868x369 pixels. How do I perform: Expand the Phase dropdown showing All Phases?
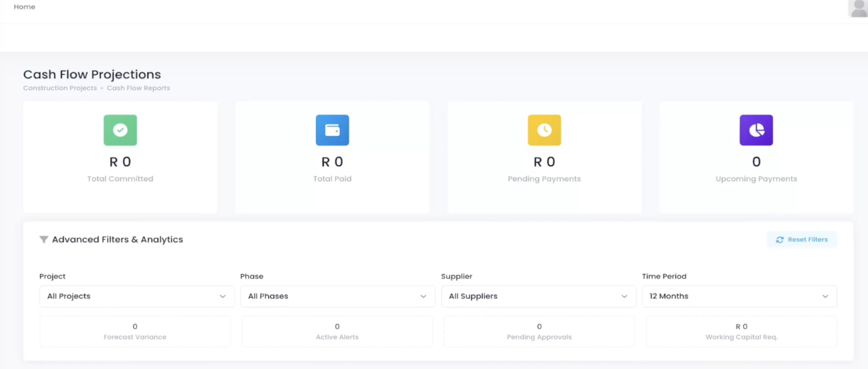point(337,296)
